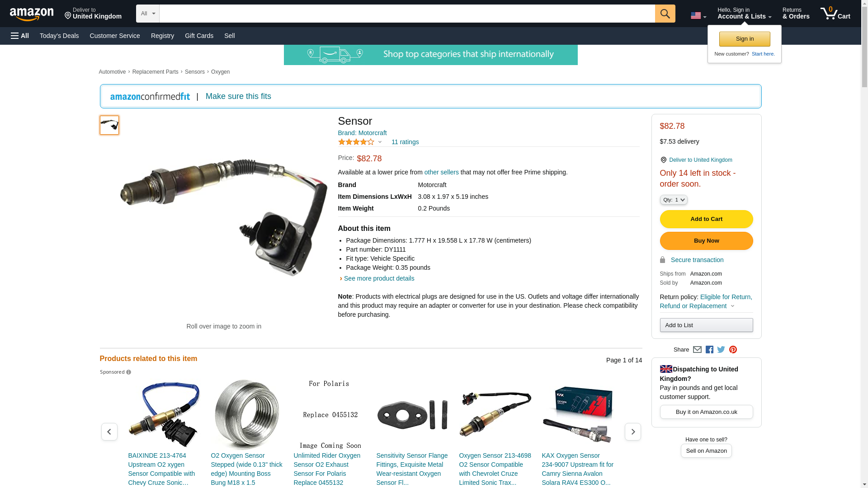
Task: Expand the star ratings breakdown popover
Action: (360, 142)
